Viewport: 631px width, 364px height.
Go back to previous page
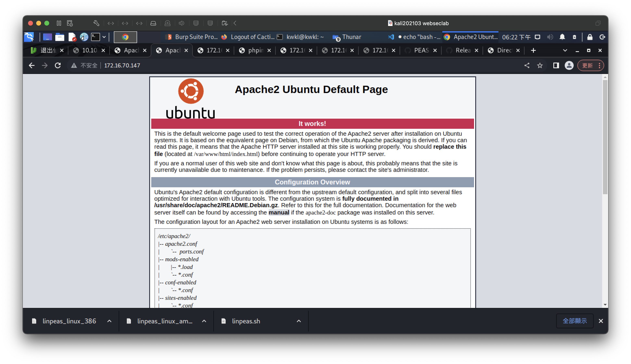[x=32, y=65]
